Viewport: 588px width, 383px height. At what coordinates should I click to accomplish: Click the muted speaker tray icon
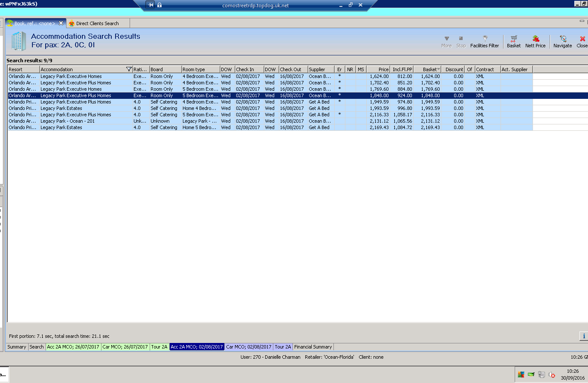point(552,375)
